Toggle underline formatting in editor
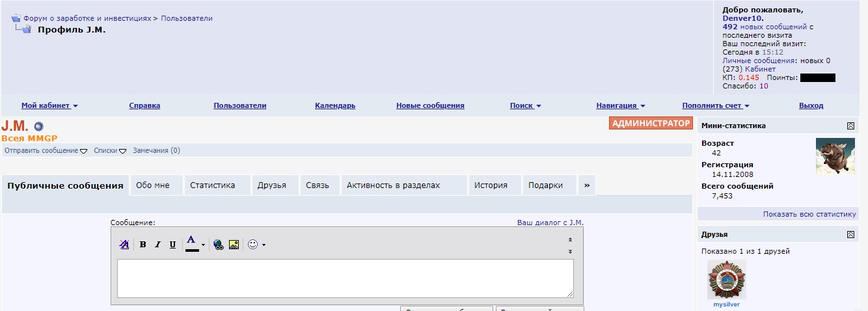The image size is (868, 311). point(172,245)
